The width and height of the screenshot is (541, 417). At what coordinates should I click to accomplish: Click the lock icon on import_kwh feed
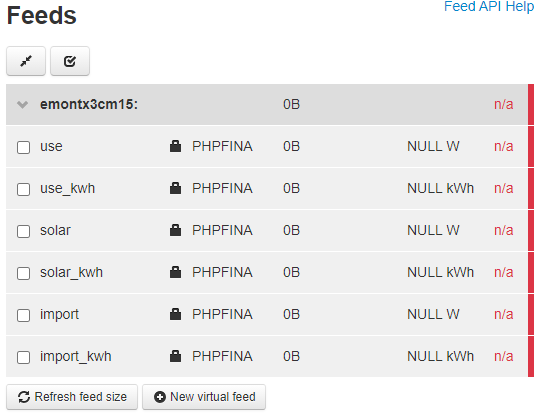[x=175, y=356]
